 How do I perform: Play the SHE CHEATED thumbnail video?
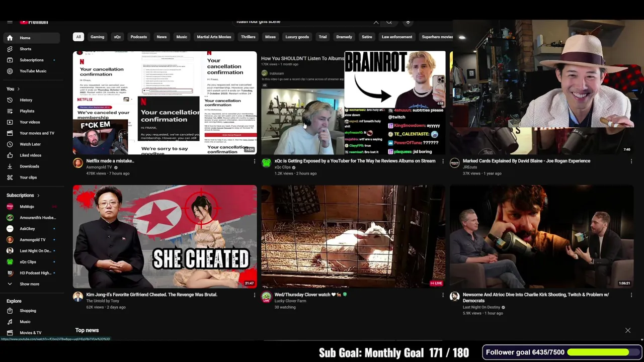[x=165, y=236]
